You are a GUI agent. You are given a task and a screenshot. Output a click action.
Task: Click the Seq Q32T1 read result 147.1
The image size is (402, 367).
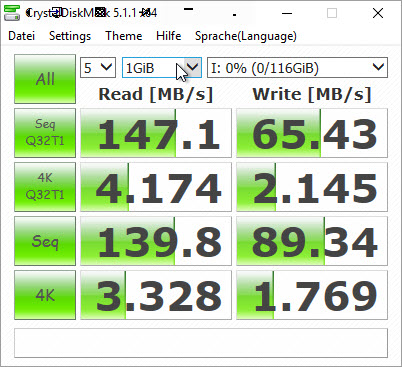pyautogui.click(x=156, y=133)
